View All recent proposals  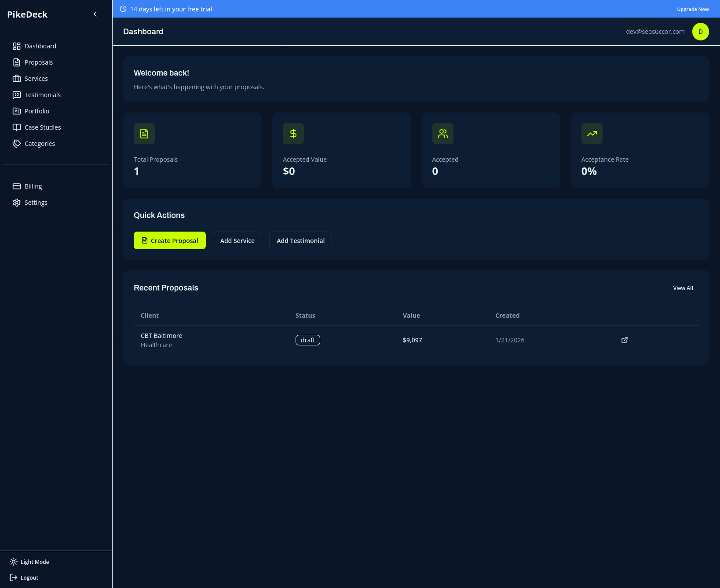(683, 288)
